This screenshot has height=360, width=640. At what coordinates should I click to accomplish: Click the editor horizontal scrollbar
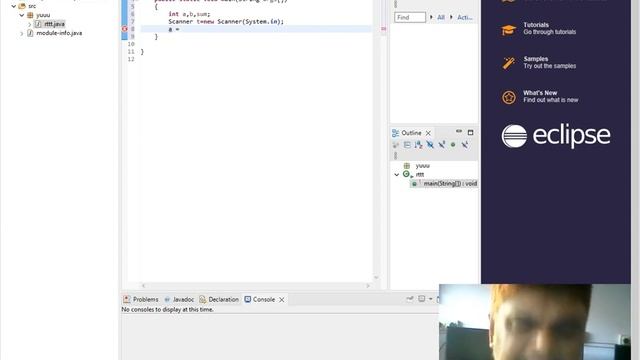(256, 286)
